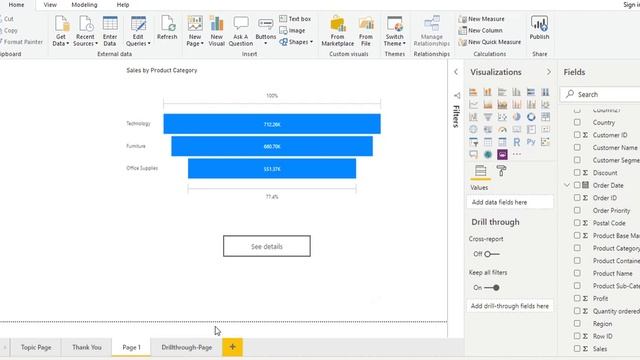640x360 pixels.
Task: Select the Clustered column chart visual
Action: 516,92
